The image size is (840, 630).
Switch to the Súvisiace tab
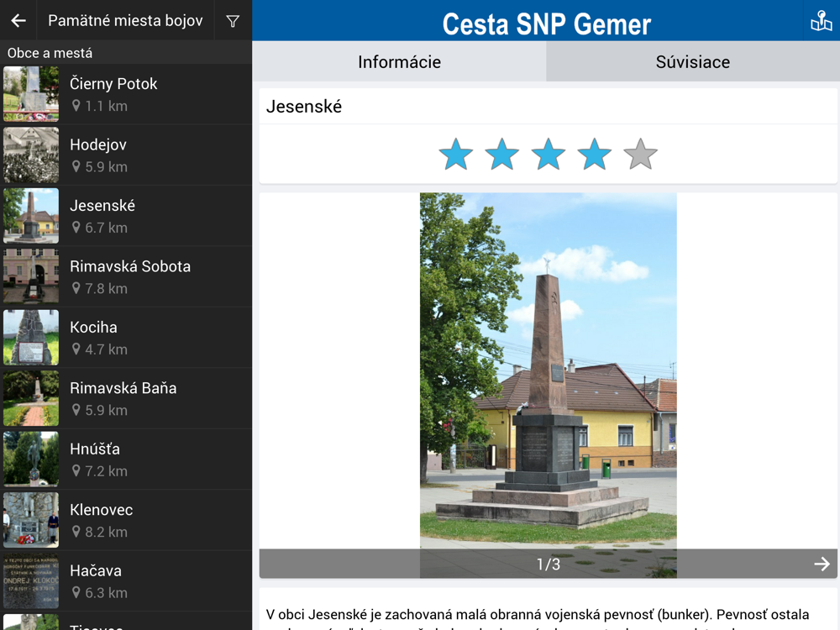pos(693,61)
